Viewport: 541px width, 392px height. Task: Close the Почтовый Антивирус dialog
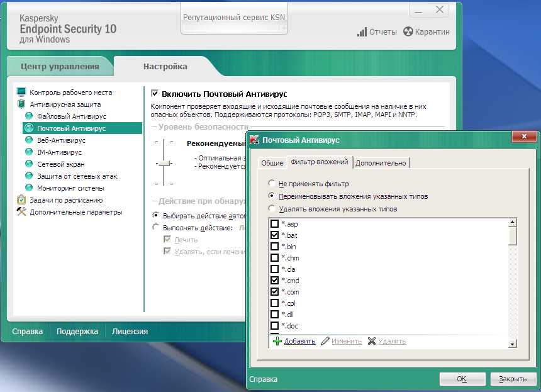524,137
